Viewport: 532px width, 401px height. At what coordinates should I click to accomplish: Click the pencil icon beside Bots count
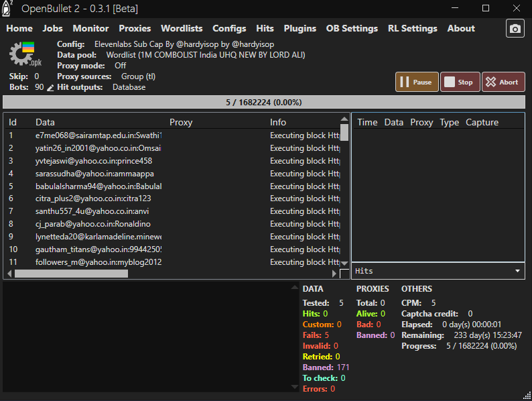[x=50, y=88]
